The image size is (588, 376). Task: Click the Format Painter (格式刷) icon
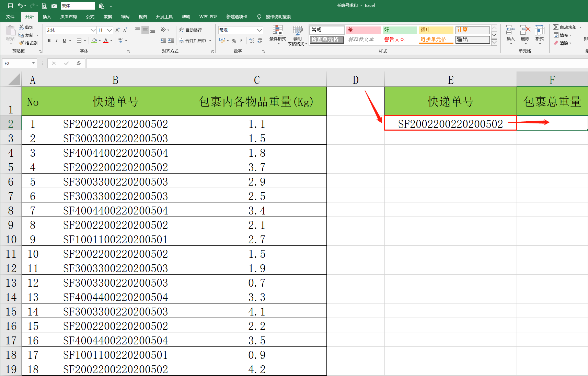[x=21, y=43]
